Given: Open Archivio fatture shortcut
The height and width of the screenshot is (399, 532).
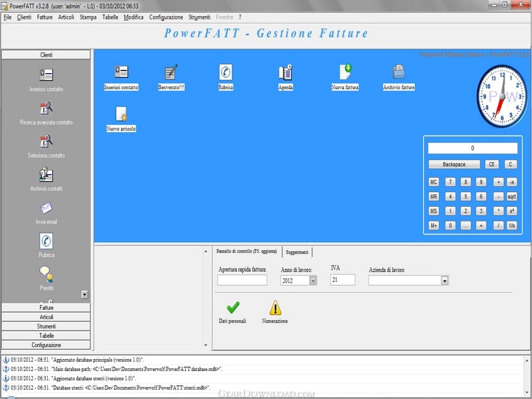Looking at the screenshot, I should [398, 72].
